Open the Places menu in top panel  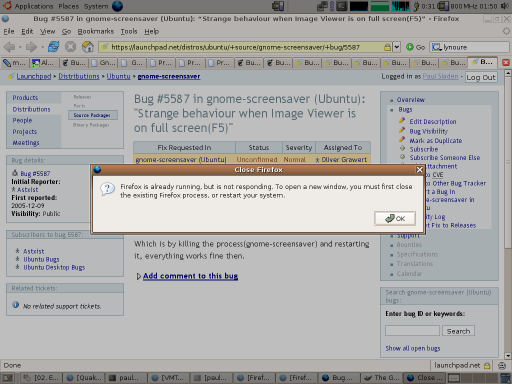tap(69, 6)
